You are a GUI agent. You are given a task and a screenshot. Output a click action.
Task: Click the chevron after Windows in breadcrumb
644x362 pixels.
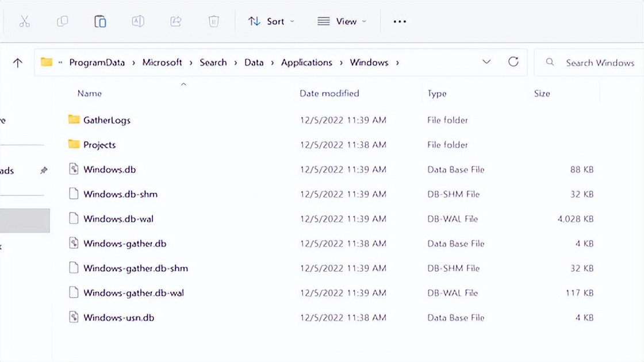[x=397, y=62]
